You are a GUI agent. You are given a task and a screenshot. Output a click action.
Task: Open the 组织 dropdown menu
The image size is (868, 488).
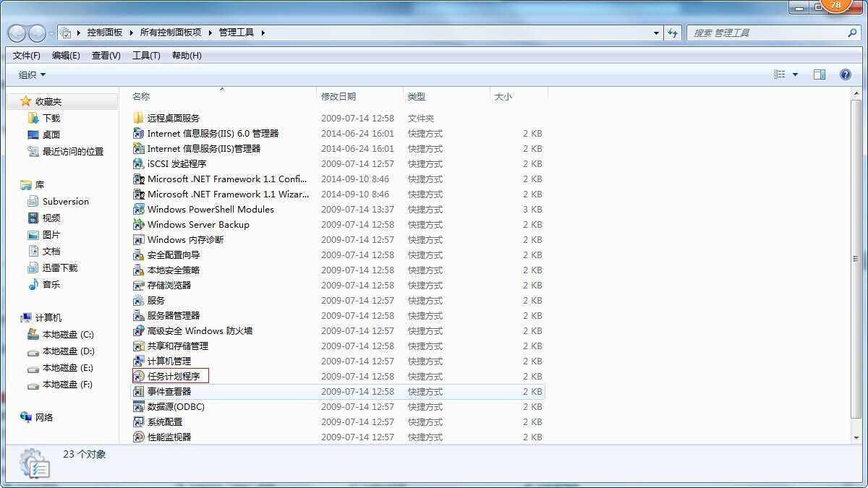click(x=32, y=74)
